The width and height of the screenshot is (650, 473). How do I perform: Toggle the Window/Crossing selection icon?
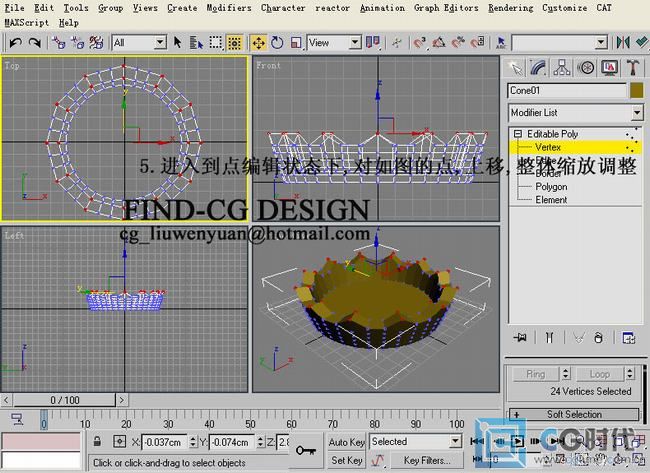235,42
